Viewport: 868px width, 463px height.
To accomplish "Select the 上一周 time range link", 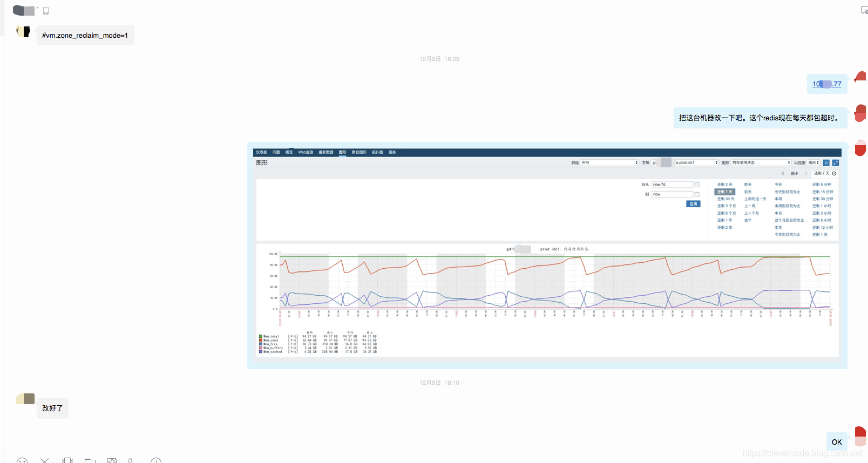I will point(750,206).
